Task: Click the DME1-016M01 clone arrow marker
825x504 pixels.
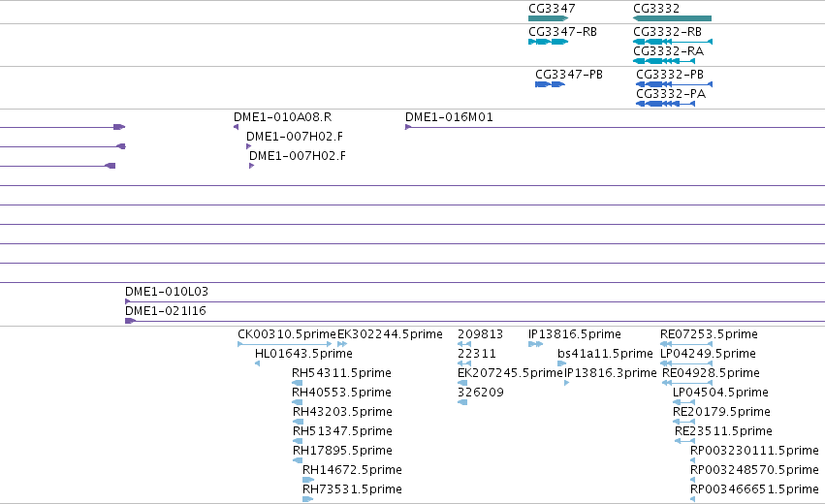Action: 408,127
